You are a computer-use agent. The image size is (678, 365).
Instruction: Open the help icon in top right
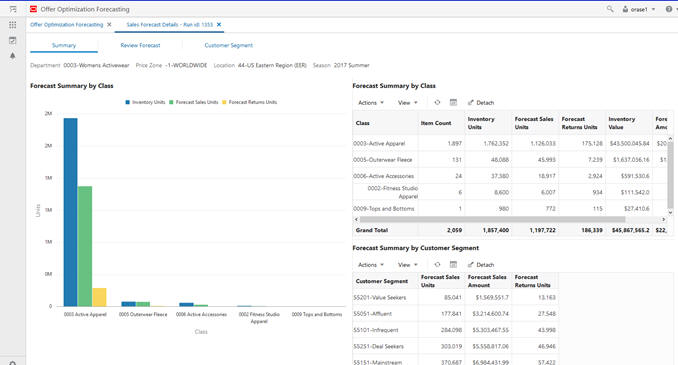668,9
